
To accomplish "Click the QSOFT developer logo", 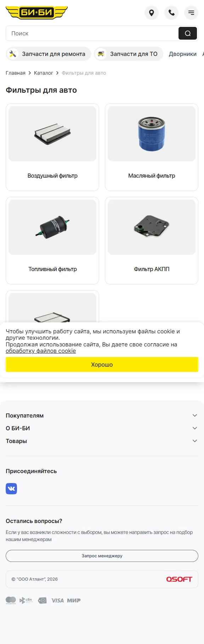I will pyautogui.click(x=179, y=579).
